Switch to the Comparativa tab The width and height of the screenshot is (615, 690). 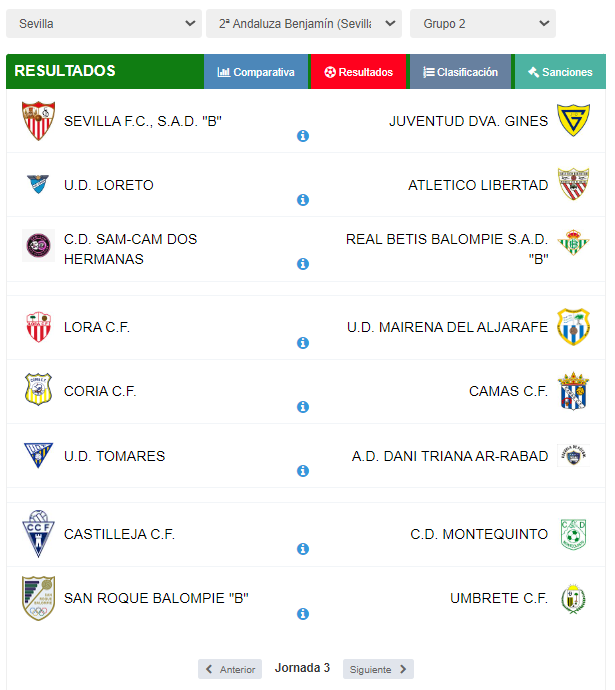tap(256, 72)
